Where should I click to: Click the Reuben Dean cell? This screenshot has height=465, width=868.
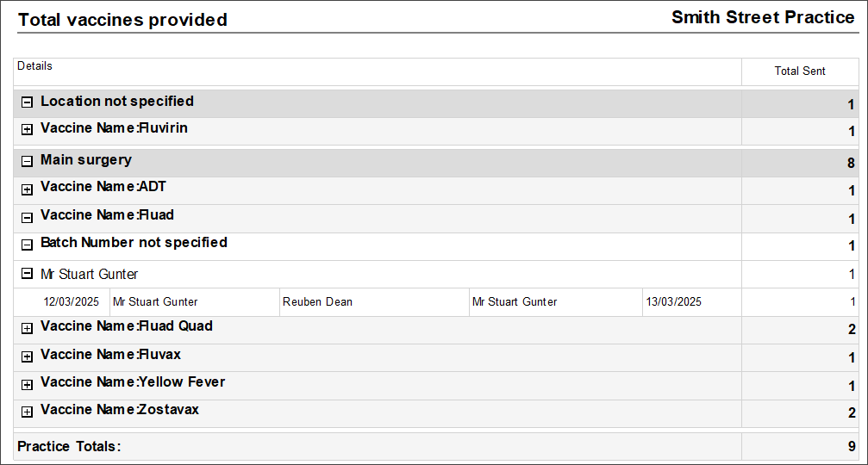317,302
